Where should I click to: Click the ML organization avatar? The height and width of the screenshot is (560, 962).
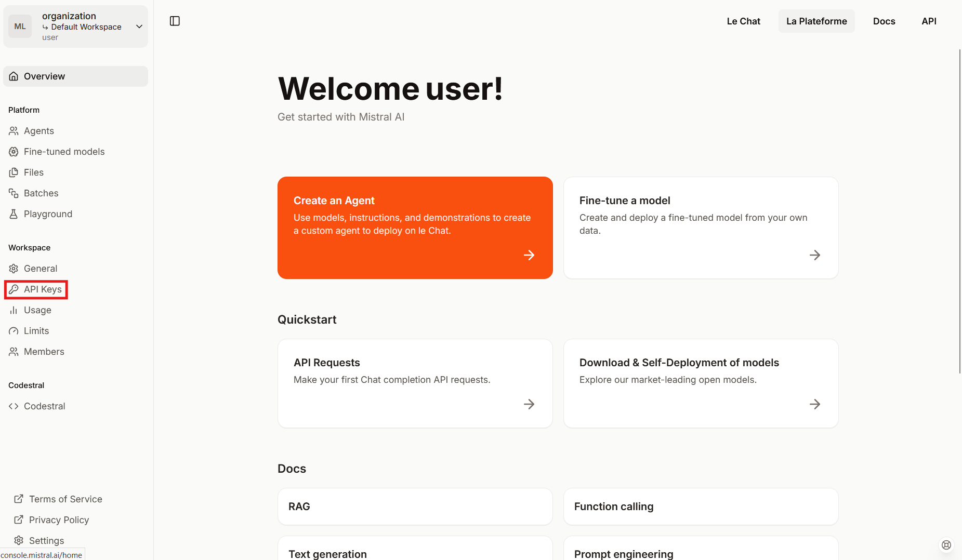tap(20, 26)
